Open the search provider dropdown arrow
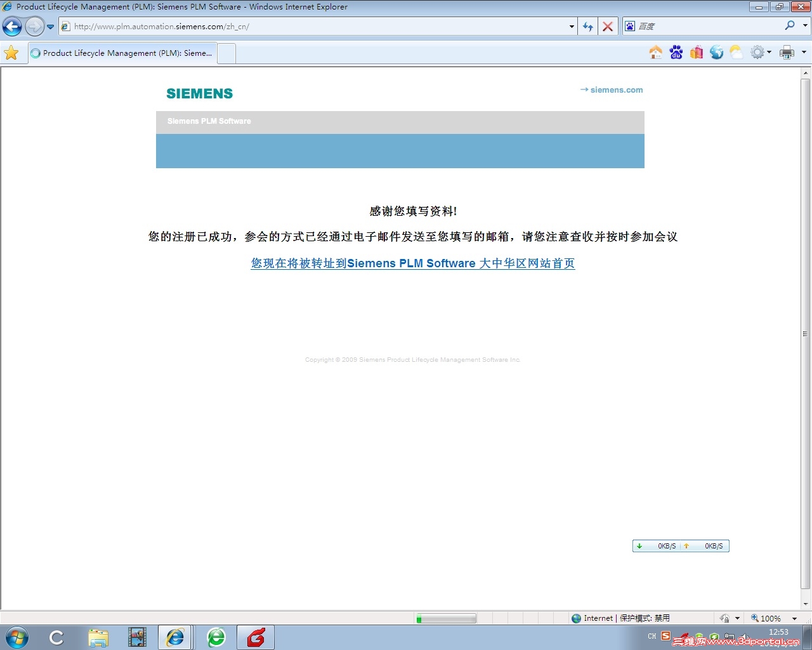Screen dimensions: 812x650 point(805,26)
